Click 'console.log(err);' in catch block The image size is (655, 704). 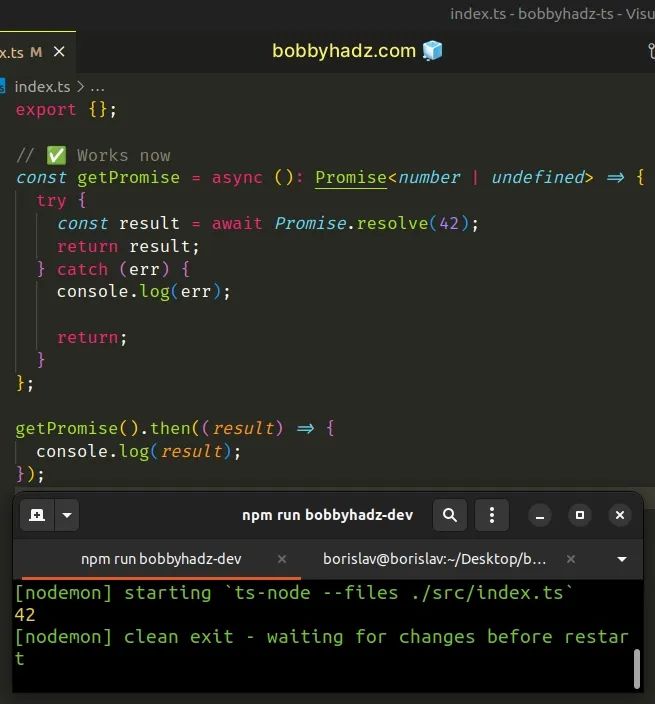tap(144, 292)
